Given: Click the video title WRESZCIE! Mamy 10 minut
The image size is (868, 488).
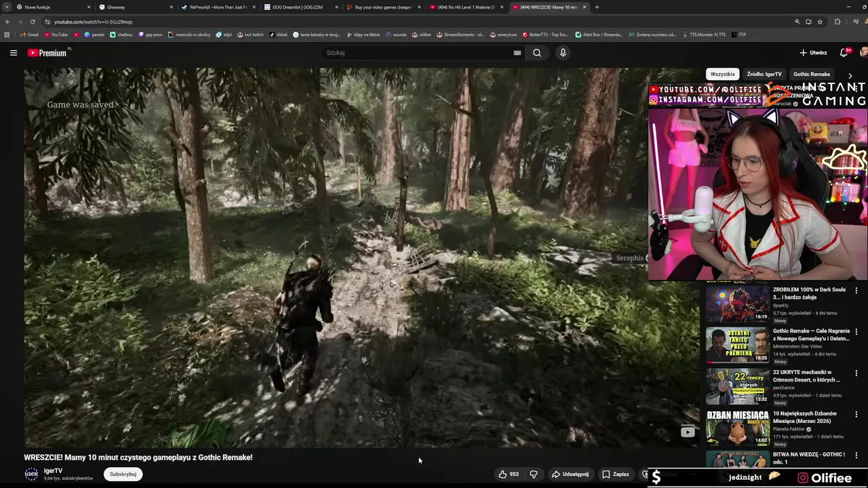Looking at the screenshot, I should point(138,457).
